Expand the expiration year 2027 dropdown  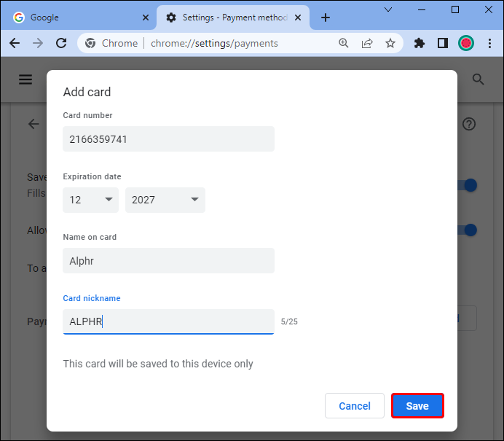click(x=165, y=200)
